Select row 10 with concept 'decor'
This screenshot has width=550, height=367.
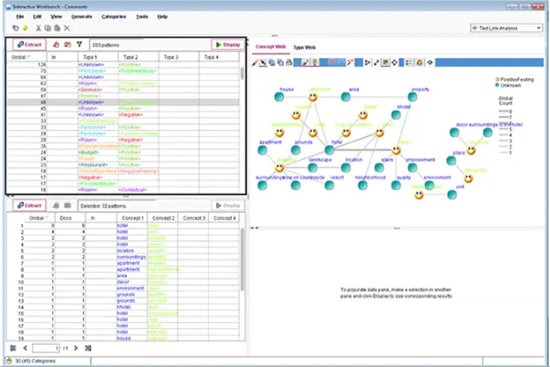coord(123,282)
